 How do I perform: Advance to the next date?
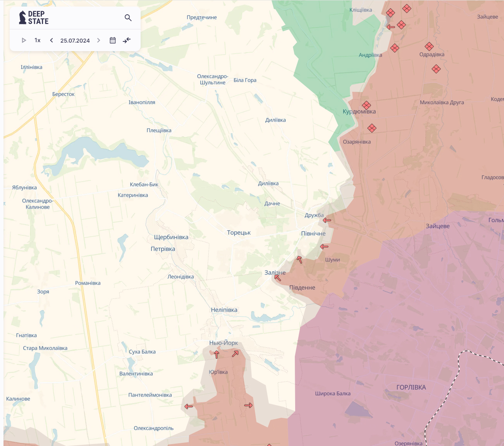click(x=98, y=40)
